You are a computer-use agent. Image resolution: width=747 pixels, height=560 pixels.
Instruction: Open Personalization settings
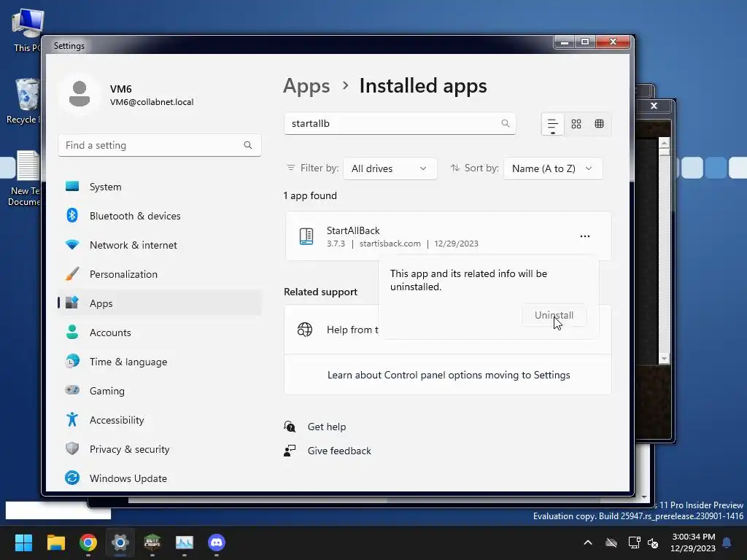(x=159, y=274)
